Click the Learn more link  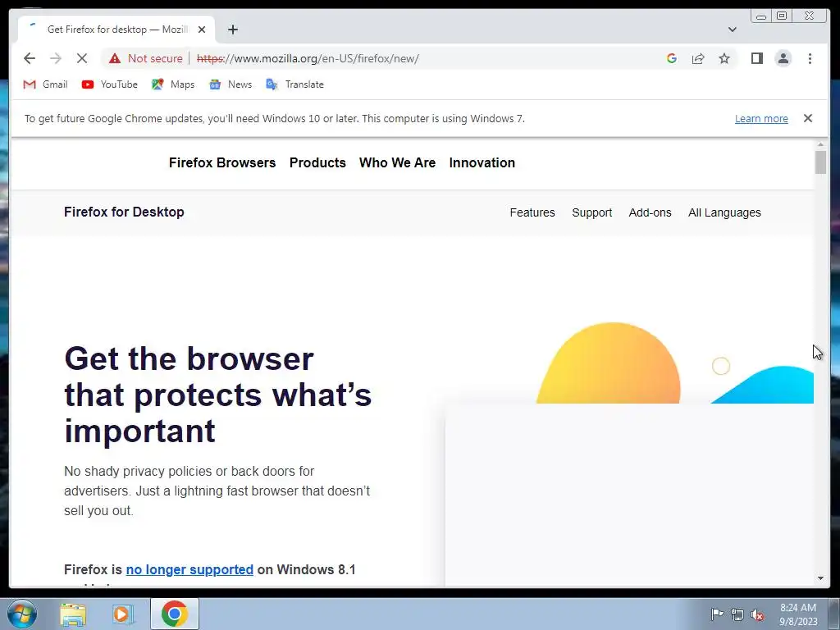click(761, 119)
